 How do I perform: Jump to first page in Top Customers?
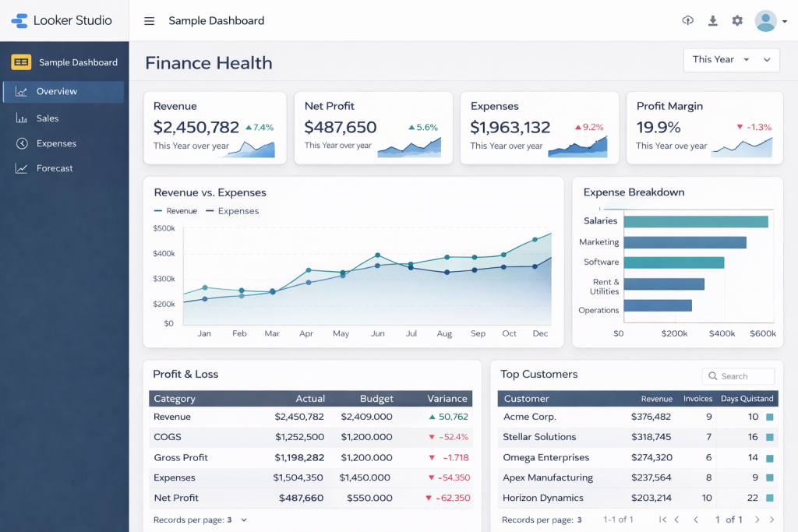(662, 520)
